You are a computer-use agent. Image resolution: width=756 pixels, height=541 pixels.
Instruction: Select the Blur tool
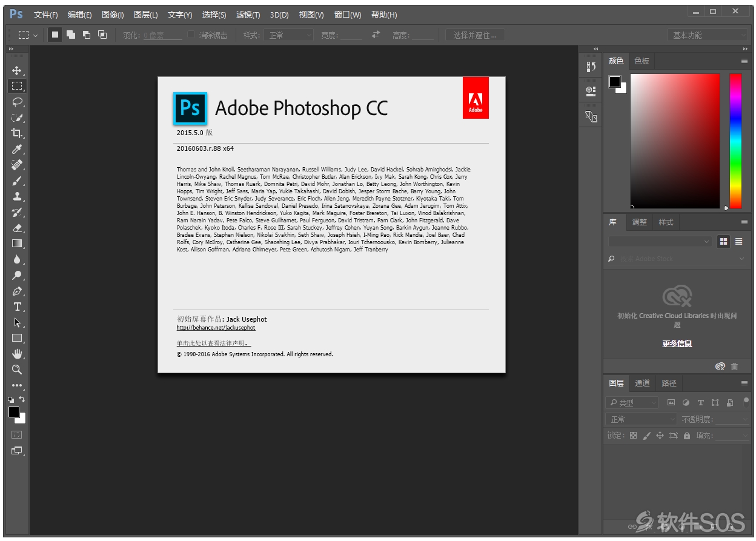pyautogui.click(x=17, y=259)
